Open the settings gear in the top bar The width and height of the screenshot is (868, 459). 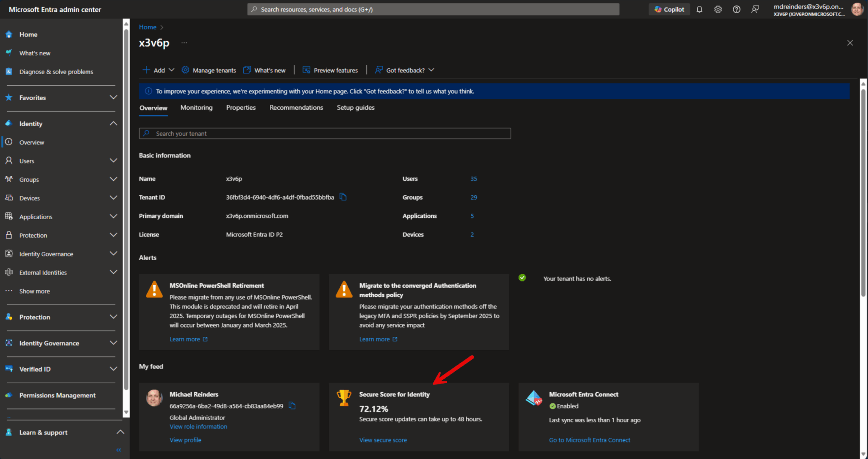pyautogui.click(x=718, y=9)
